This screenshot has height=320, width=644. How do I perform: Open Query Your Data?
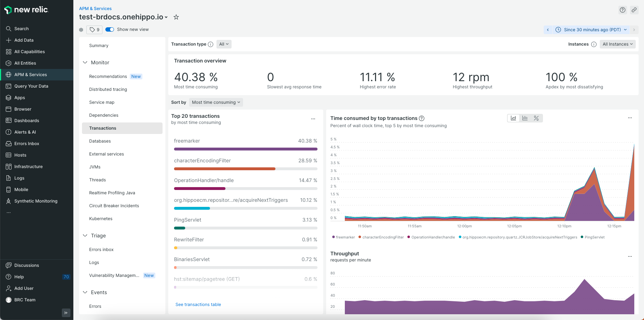(x=37, y=86)
